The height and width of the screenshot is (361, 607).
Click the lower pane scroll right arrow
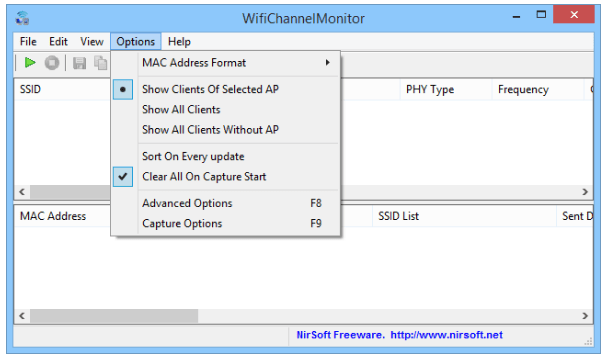[585, 316]
